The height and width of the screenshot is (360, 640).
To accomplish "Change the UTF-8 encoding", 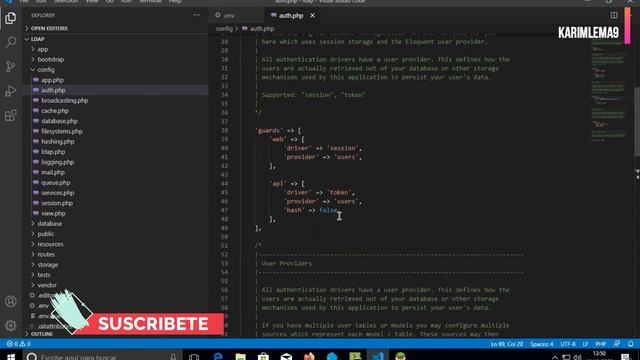I will pos(568,344).
